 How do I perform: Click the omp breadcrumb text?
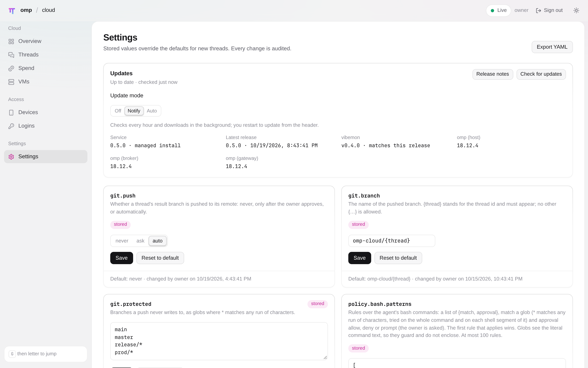26,10
